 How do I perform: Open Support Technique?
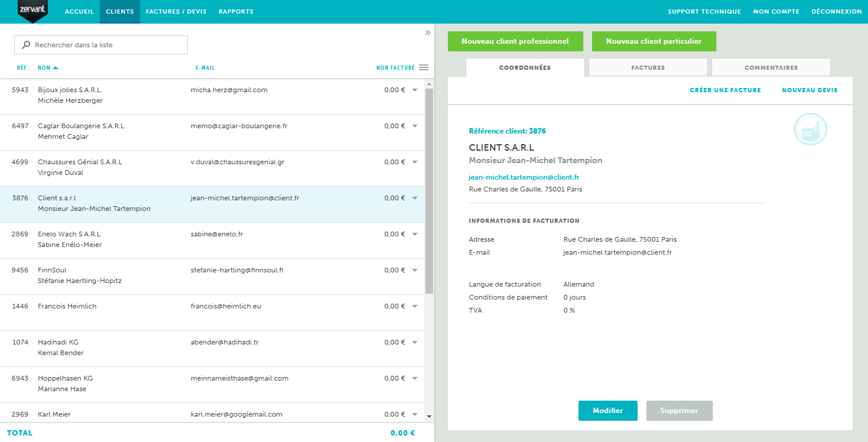[704, 12]
